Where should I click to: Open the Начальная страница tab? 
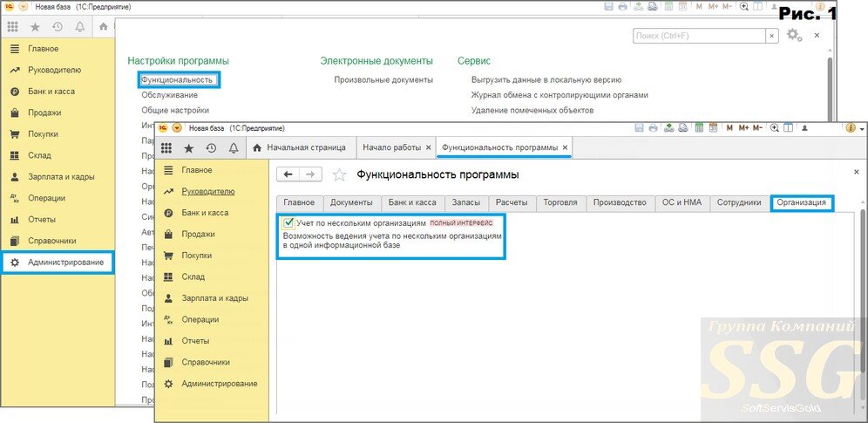click(x=300, y=147)
